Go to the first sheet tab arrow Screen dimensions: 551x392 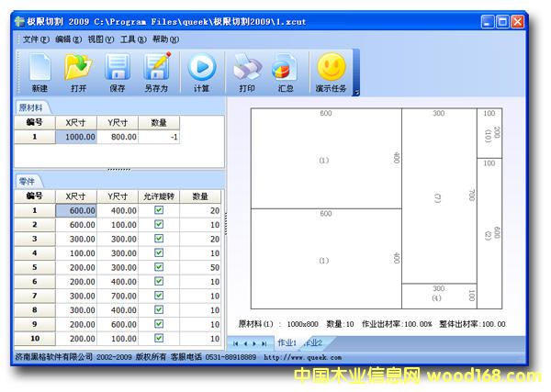[x=236, y=343]
